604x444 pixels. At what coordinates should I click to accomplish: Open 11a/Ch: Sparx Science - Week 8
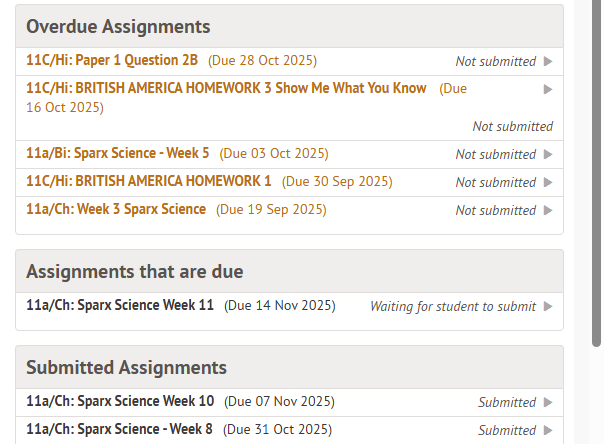click(119, 430)
